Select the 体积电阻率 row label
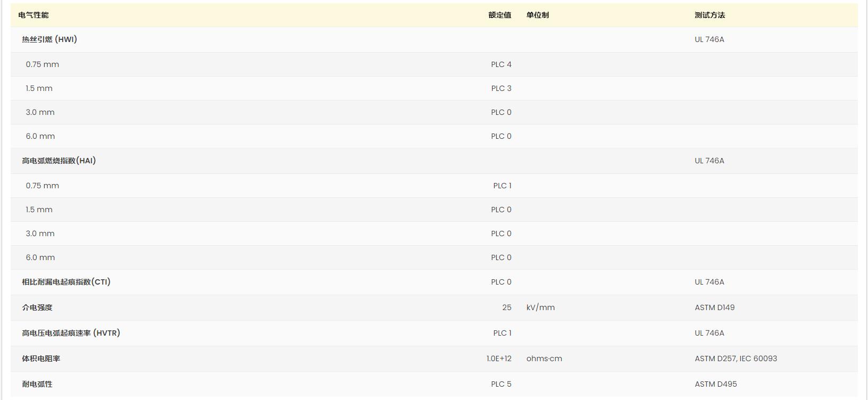 [41, 359]
